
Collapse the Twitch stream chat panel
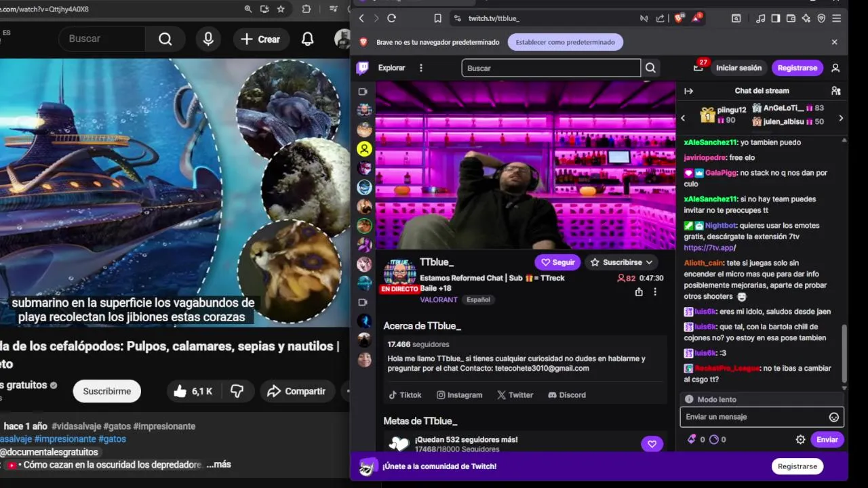(688, 91)
